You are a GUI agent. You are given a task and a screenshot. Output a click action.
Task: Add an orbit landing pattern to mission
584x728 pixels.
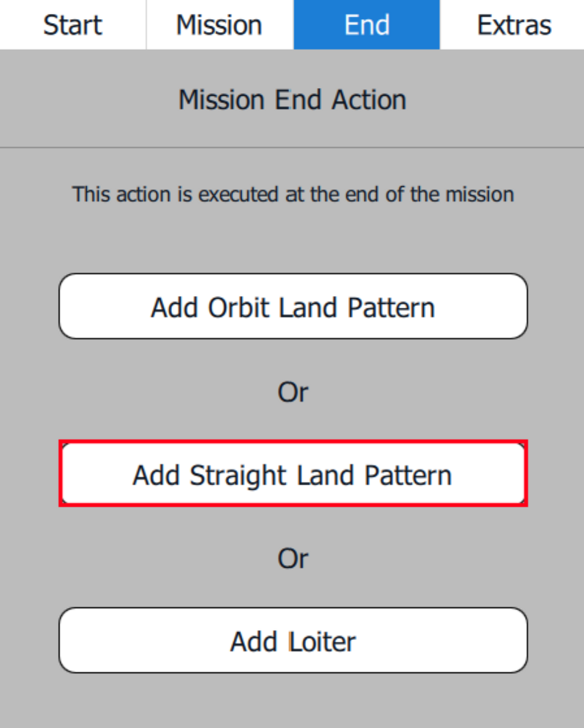coord(293,307)
